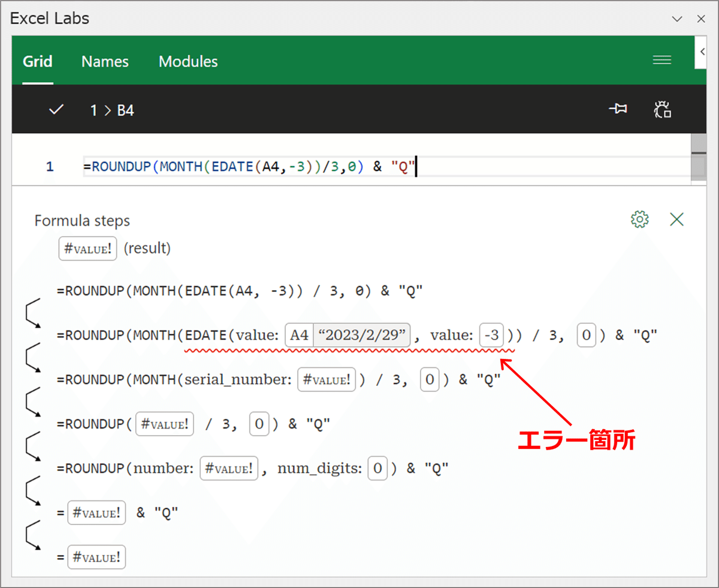Switch to the Modules tab

click(188, 61)
